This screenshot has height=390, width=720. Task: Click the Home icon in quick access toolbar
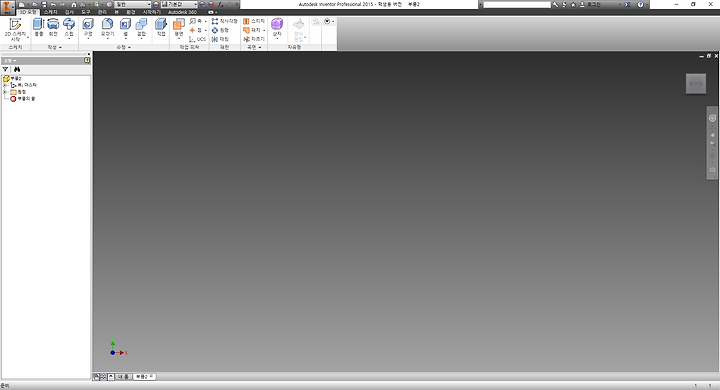73,5
